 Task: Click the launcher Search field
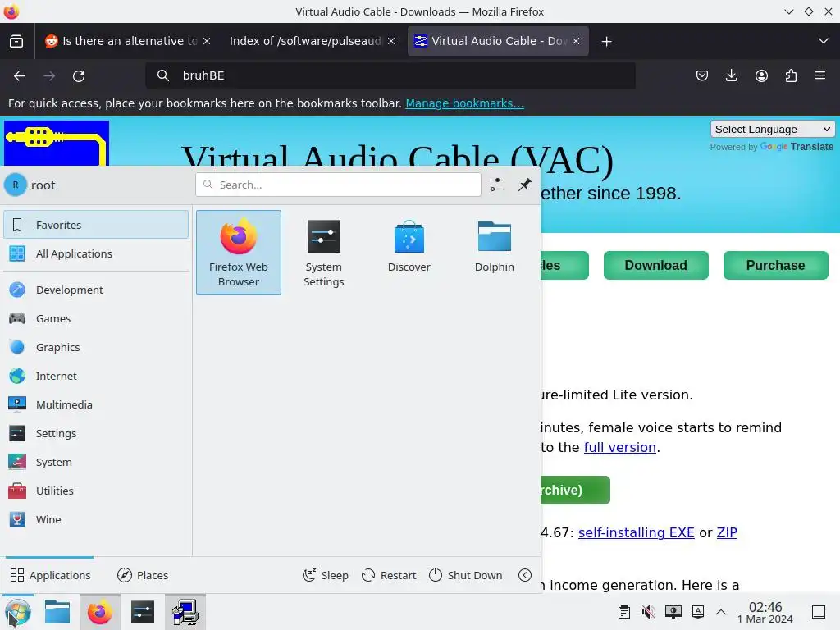[338, 185]
